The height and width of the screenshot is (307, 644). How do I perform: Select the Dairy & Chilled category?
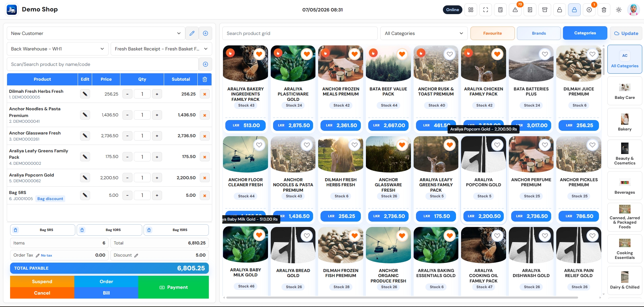click(x=625, y=280)
